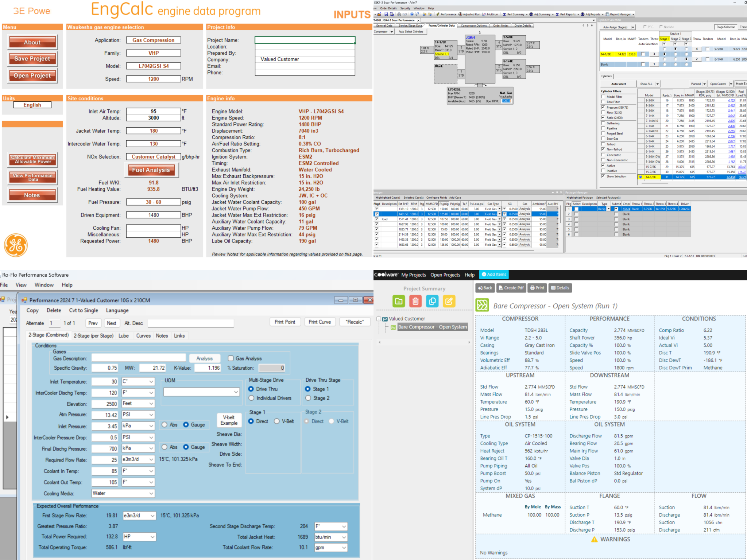Screen dimensions: 747x560
Task: Open the Cooling Media dropdown
Action: [x=151, y=493]
